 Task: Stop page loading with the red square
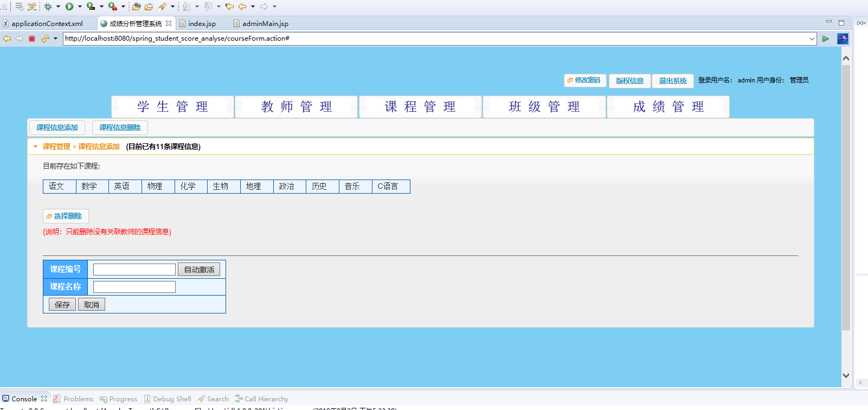32,39
